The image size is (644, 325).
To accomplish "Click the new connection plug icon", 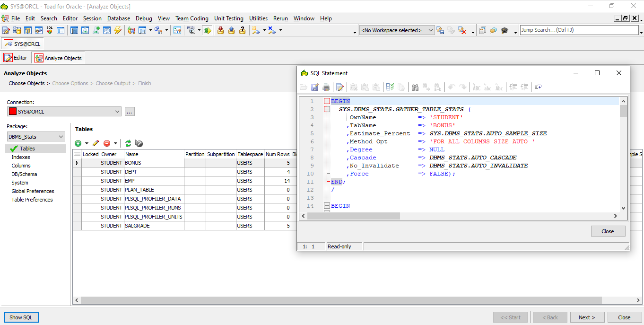I will pos(256,30).
